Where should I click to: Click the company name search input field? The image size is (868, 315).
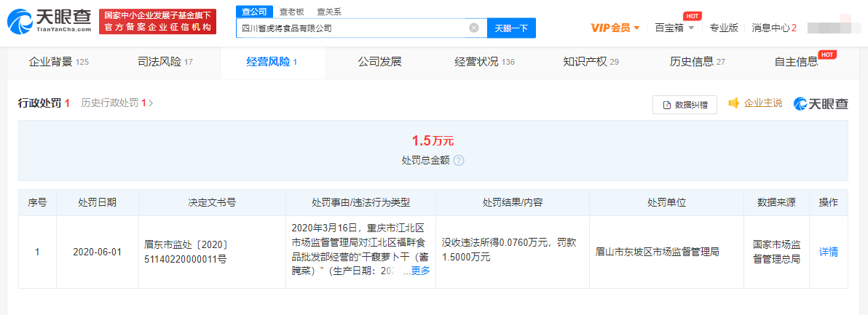coord(353,28)
